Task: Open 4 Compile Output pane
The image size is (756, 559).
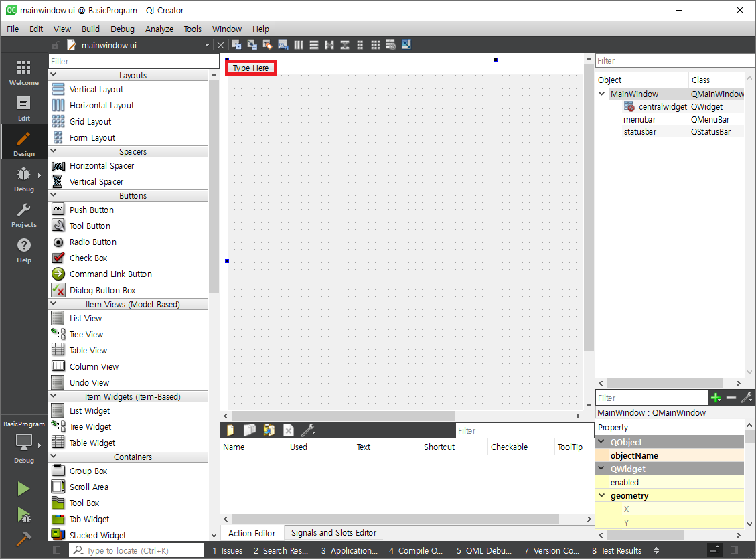Action: [416, 550]
